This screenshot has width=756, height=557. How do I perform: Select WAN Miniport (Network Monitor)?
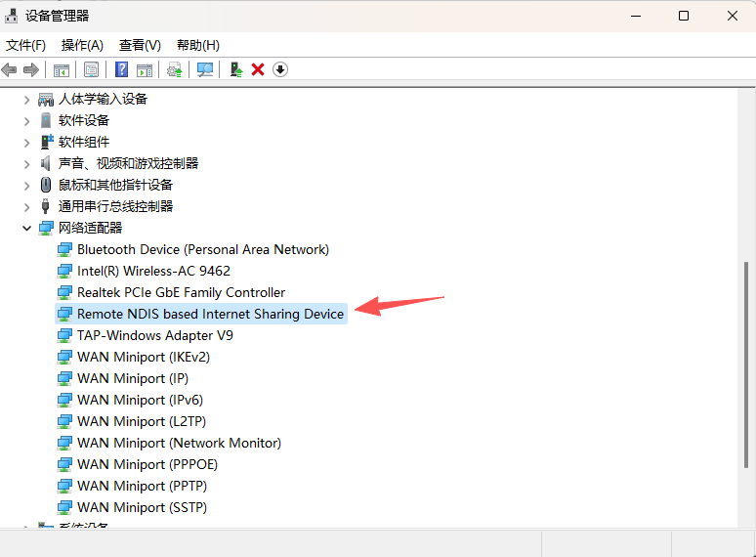[x=180, y=443]
